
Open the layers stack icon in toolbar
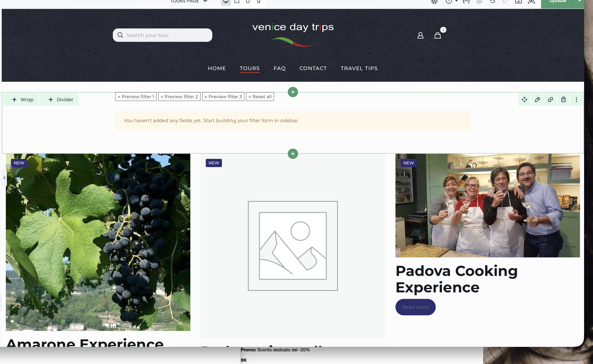point(479,1)
